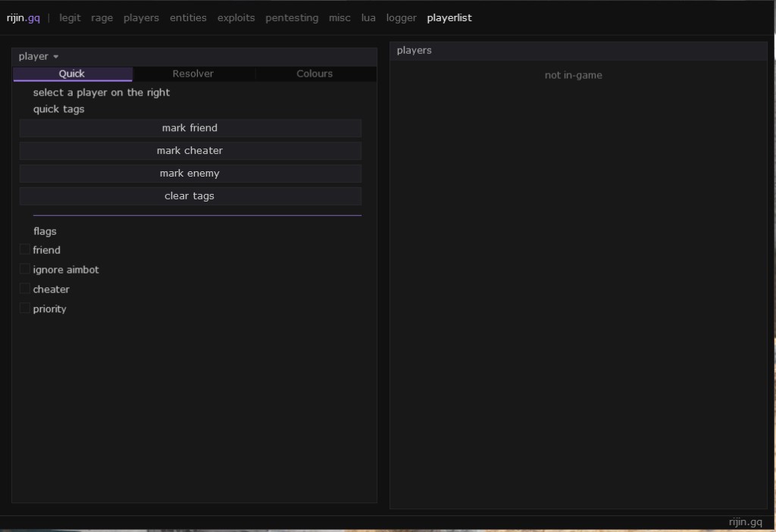
Task: Click the mark enemy button
Action: pyautogui.click(x=190, y=174)
